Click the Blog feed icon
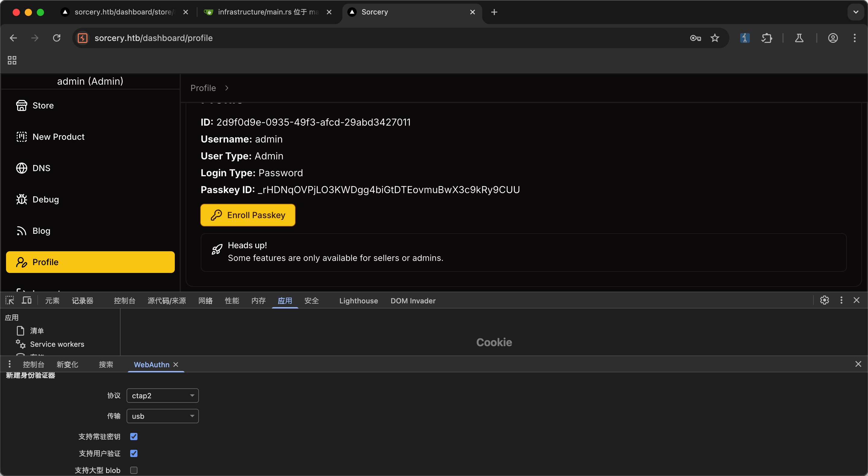The image size is (868, 476). pyautogui.click(x=22, y=231)
